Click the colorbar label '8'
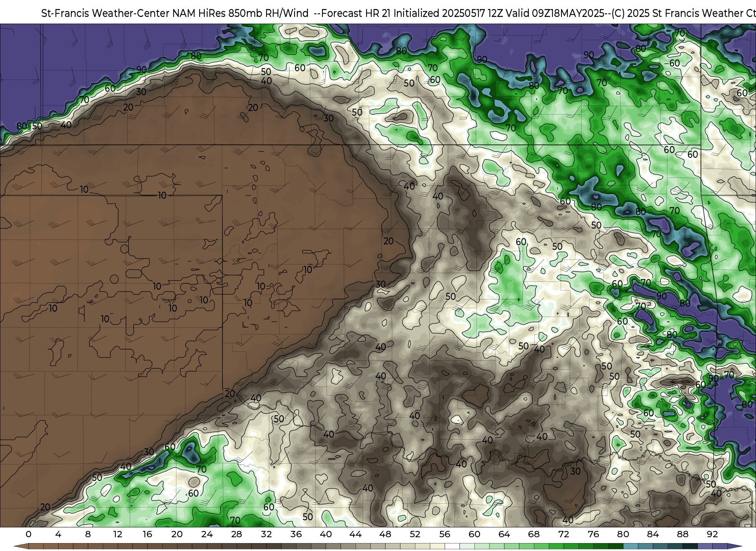 [x=88, y=534]
